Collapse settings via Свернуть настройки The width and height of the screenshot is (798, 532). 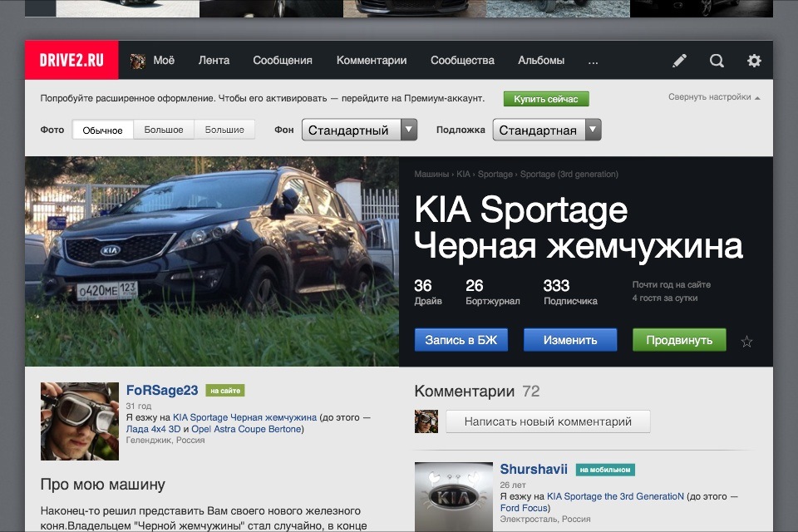713,96
